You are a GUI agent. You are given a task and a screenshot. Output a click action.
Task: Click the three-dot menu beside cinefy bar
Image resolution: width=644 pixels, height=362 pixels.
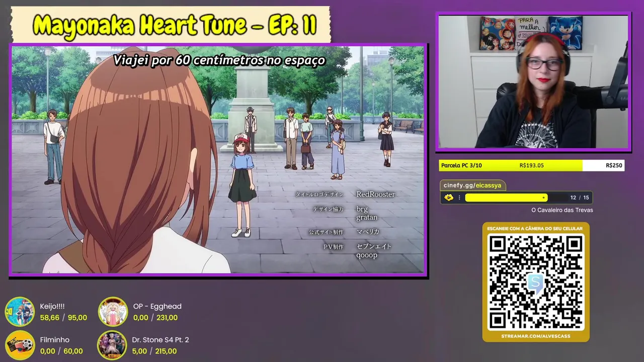point(459,198)
